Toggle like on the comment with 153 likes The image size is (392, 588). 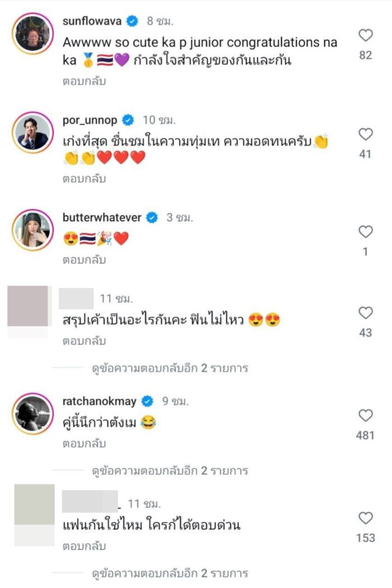(x=367, y=519)
